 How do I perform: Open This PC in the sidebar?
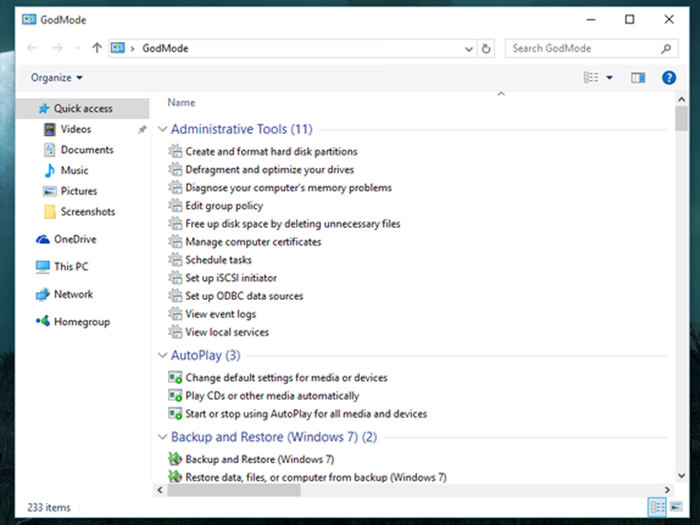tap(70, 267)
